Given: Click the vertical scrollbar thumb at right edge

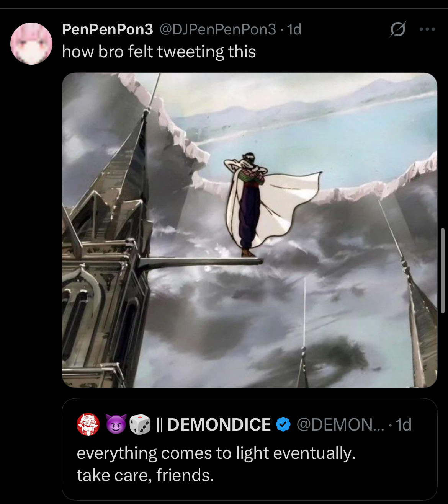Looking at the screenshot, I should (443, 271).
